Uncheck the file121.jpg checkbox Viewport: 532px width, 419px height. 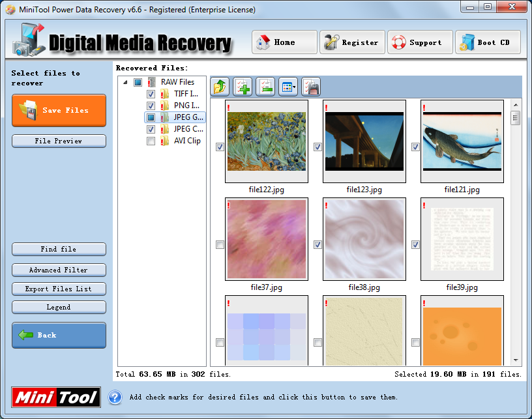click(415, 147)
